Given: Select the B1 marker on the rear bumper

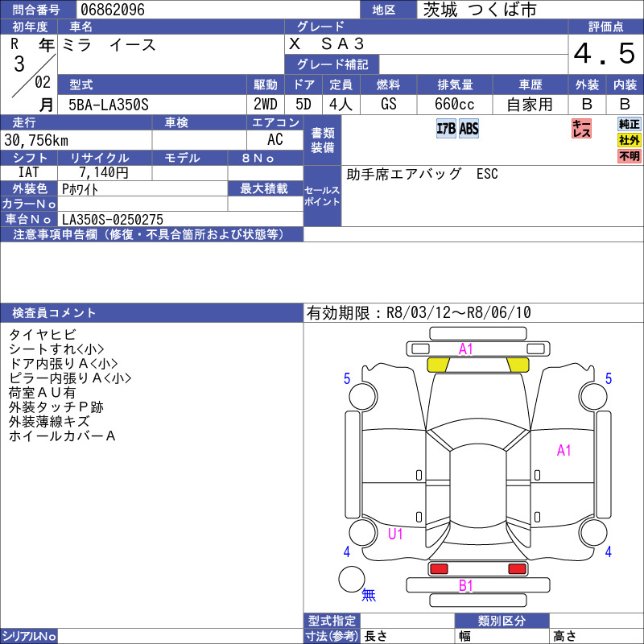Looking at the screenshot, I should [465, 586].
